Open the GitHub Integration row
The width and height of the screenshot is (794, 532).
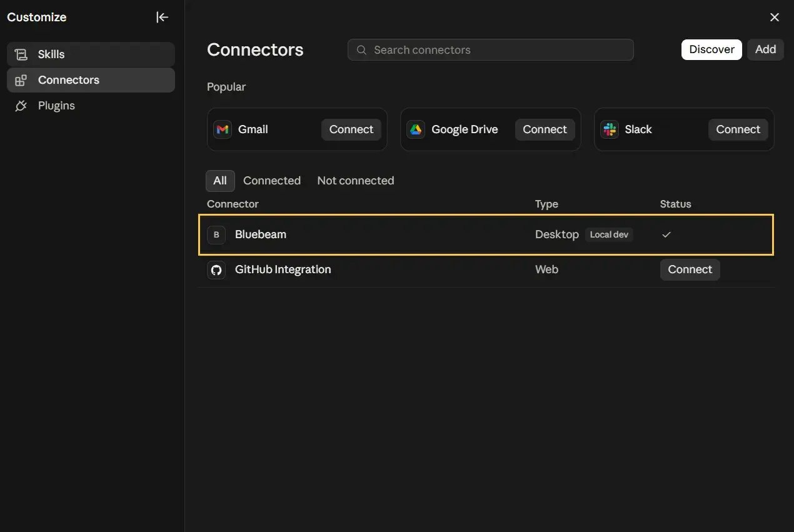[x=486, y=269]
